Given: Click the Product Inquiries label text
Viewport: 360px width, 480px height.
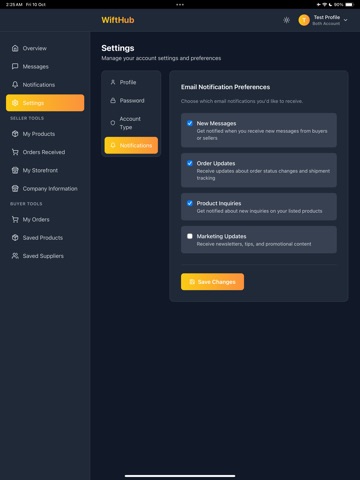Looking at the screenshot, I should click(219, 203).
